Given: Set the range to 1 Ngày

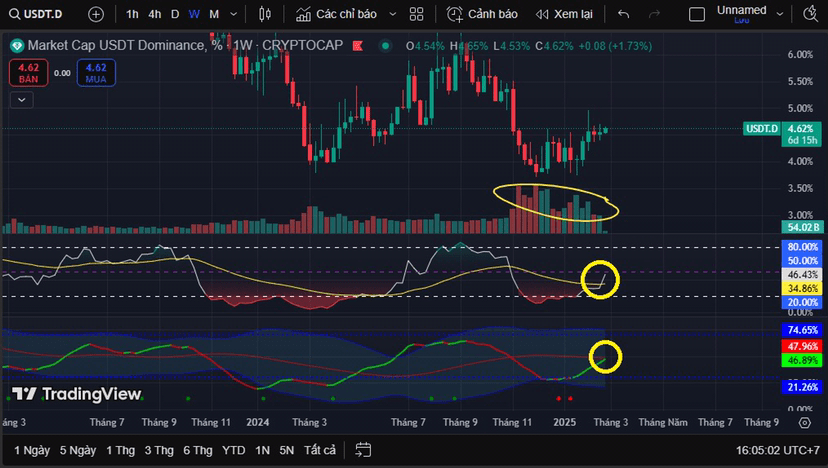Looking at the screenshot, I should (32, 450).
